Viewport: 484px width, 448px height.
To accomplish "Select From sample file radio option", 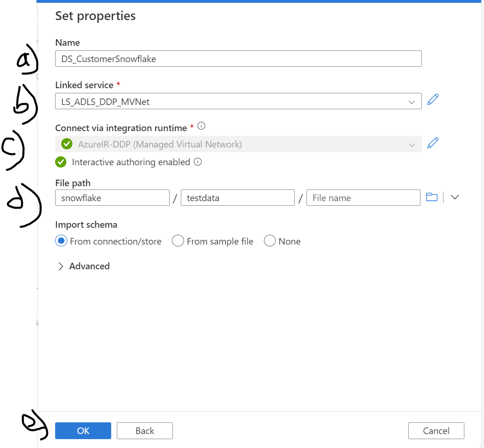I will (x=178, y=241).
